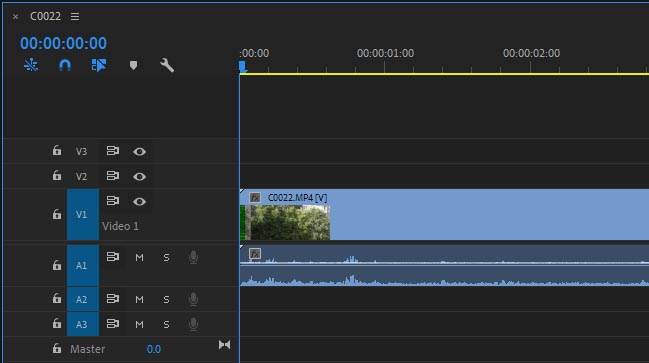The image size is (649, 363).
Task: Toggle Linked Selection icon
Action: [99, 65]
